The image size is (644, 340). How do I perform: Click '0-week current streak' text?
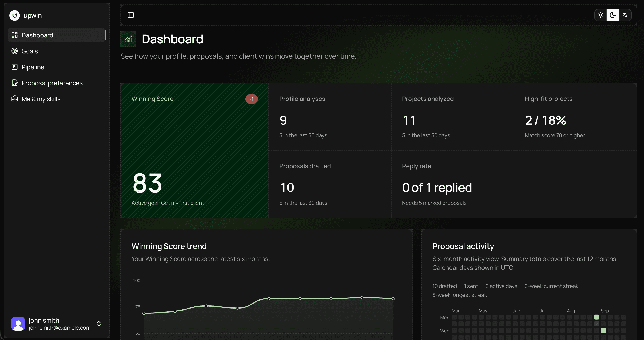[551, 286]
